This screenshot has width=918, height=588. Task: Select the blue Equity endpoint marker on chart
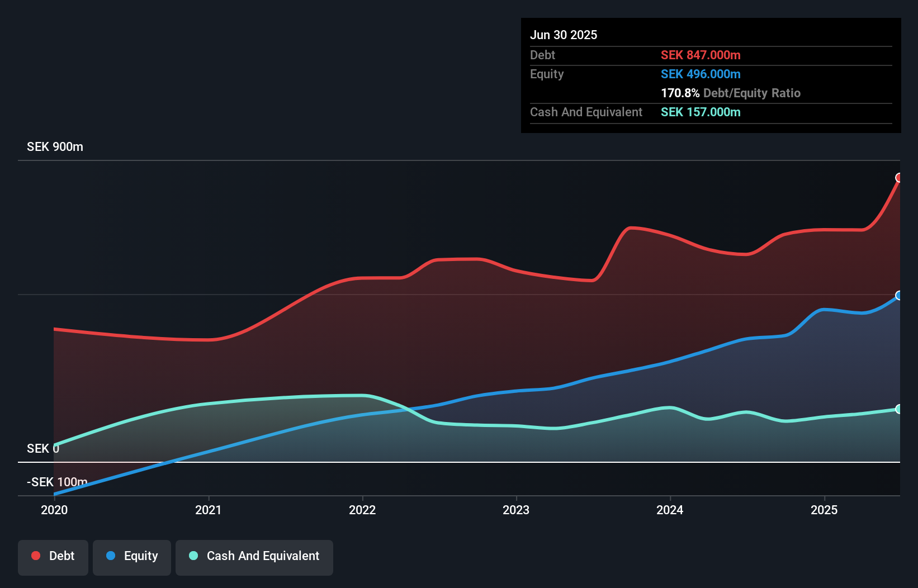[x=899, y=295]
